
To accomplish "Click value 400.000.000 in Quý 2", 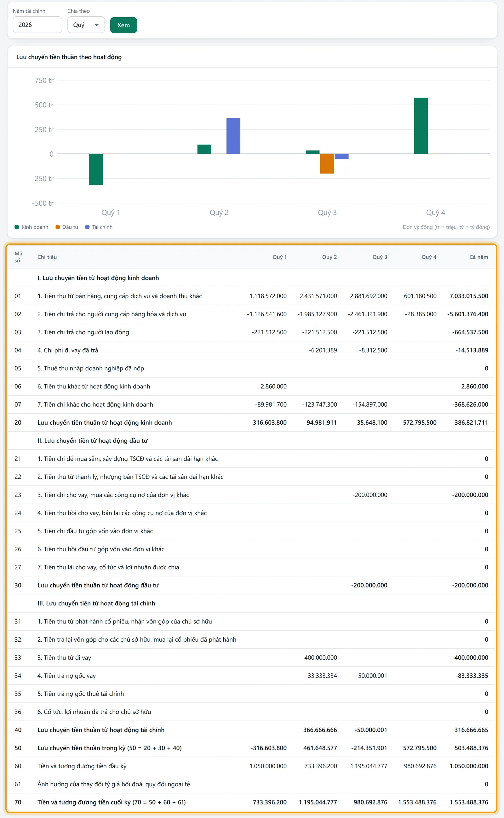I will [x=320, y=658].
